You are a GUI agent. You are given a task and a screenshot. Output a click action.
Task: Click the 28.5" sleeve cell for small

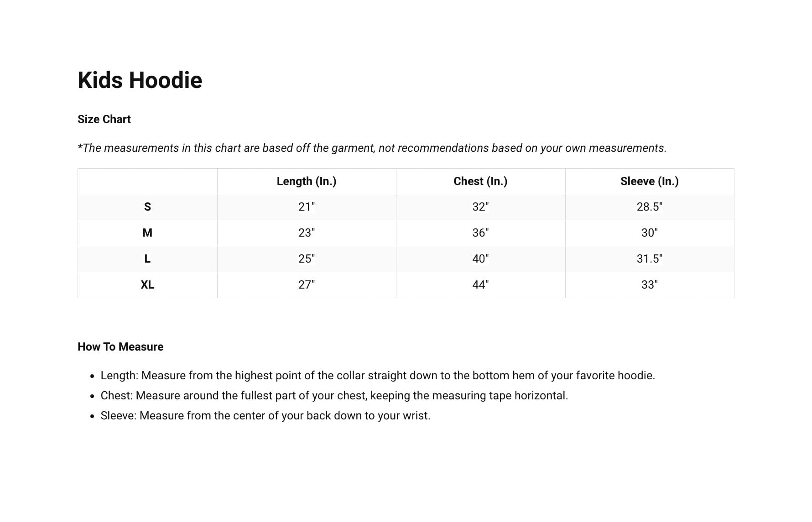tap(649, 207)
